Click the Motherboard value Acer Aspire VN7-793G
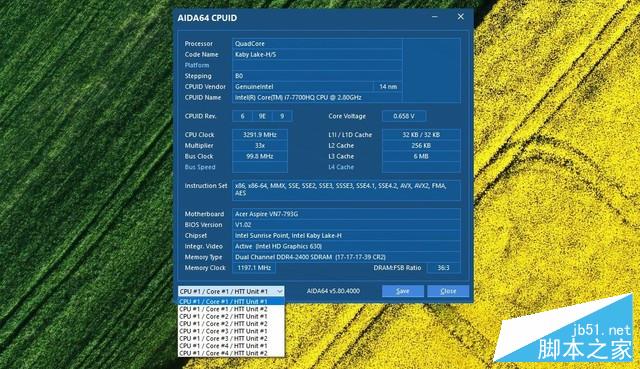The height and width of the screenshot is (369, 640). (347, 214)
